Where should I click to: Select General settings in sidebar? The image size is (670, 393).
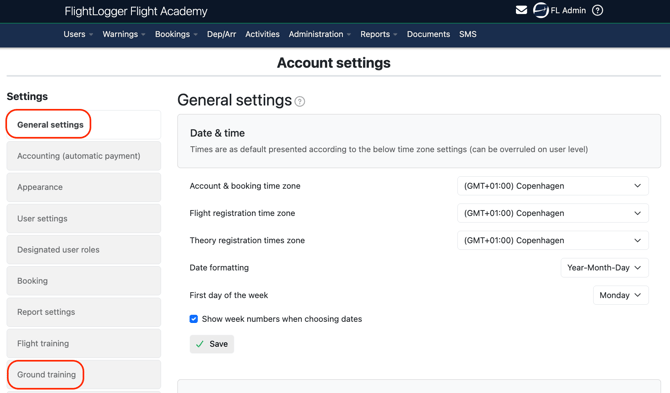[x=84, y=125]
